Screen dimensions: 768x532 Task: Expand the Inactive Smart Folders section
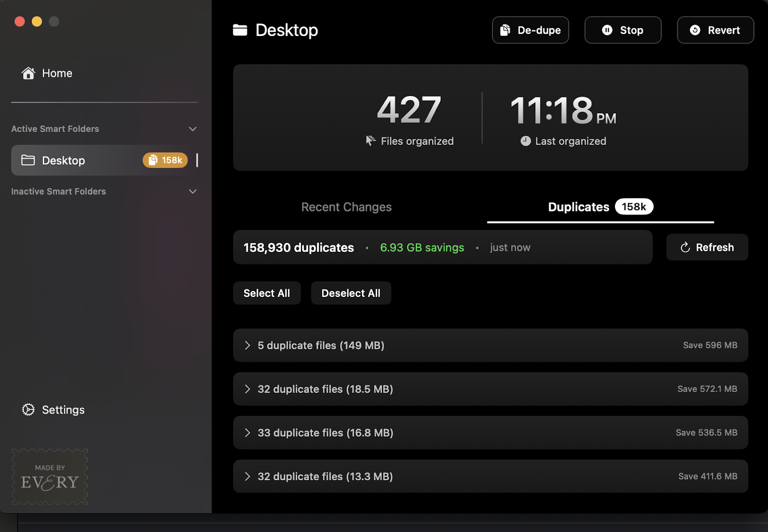click(x=192, y=191)
